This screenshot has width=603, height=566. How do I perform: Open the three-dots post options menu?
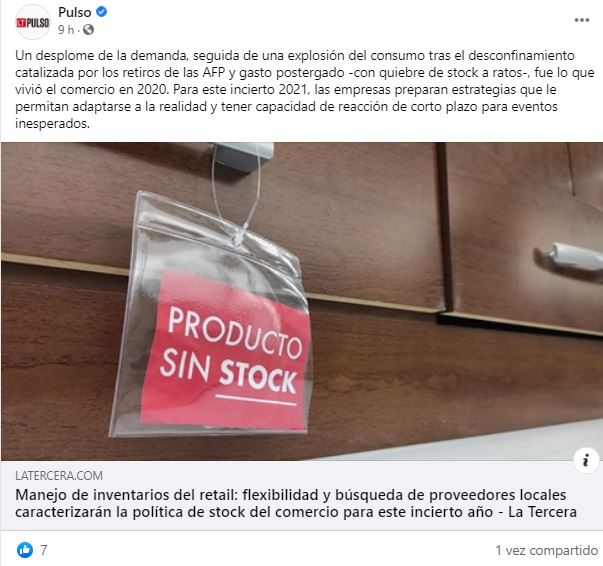pos(581,20)
